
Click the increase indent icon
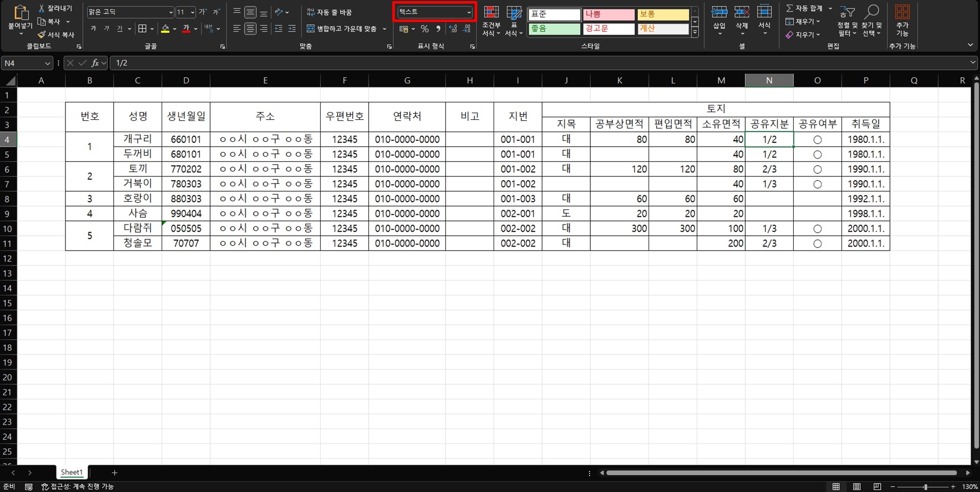tap(292, 29)
